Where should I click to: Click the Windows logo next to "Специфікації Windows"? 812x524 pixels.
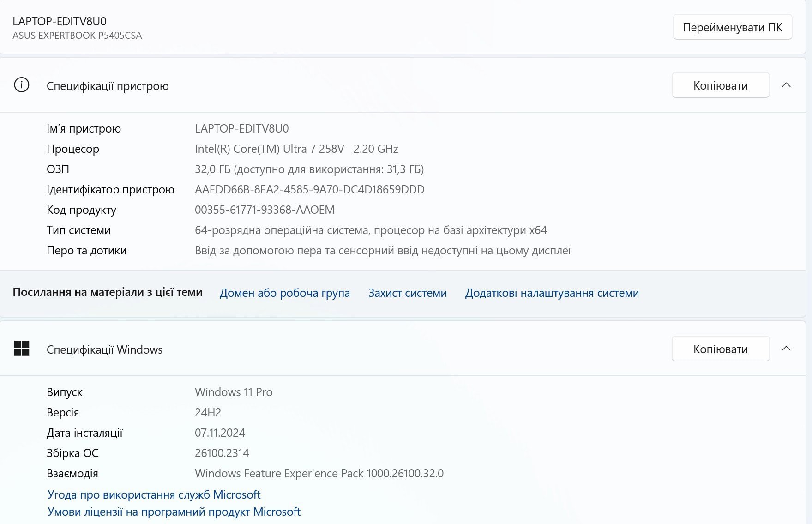(x=21, y=349)
